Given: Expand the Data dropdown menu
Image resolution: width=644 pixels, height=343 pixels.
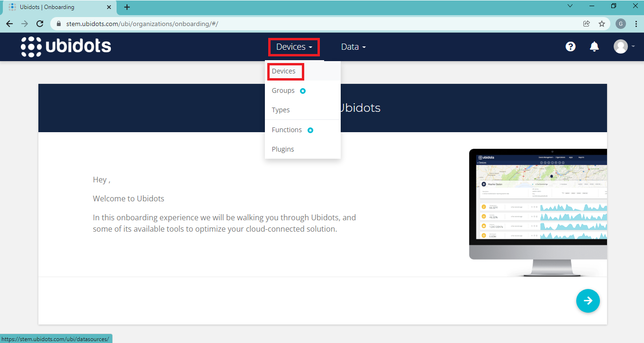Looking at the screenshot, I should tap(354, 47).
